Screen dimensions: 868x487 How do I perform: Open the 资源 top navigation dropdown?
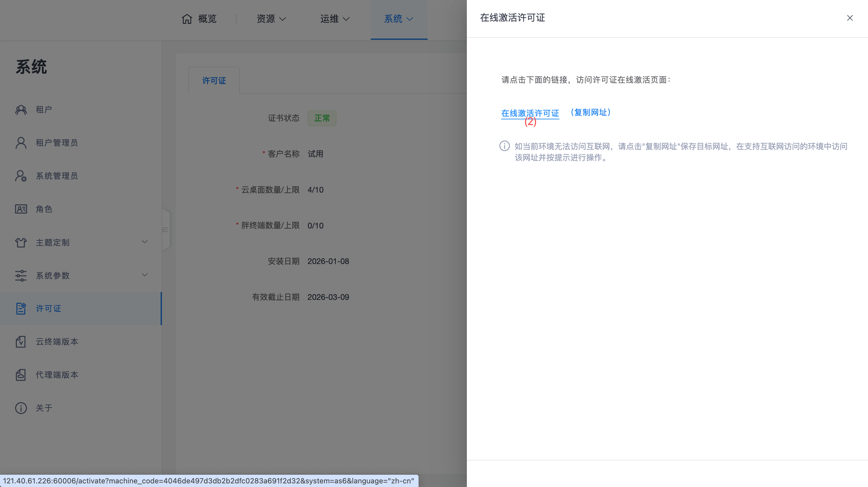[271, 19]
